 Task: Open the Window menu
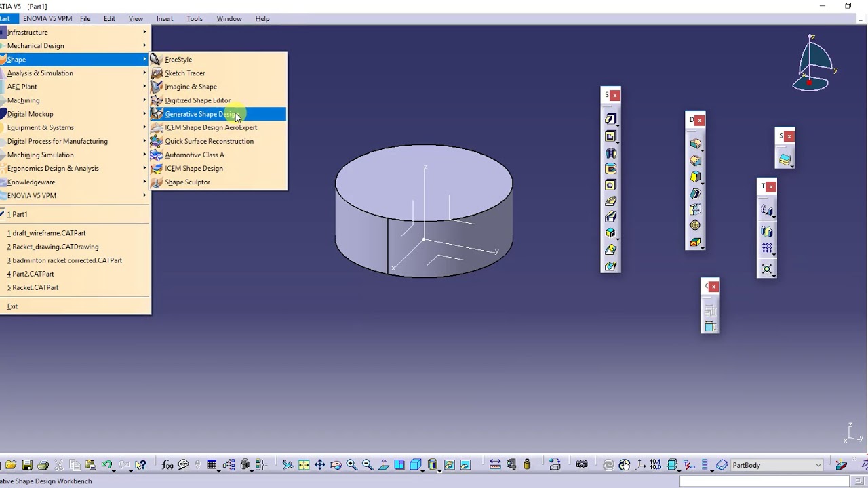[x=229, y=18]
